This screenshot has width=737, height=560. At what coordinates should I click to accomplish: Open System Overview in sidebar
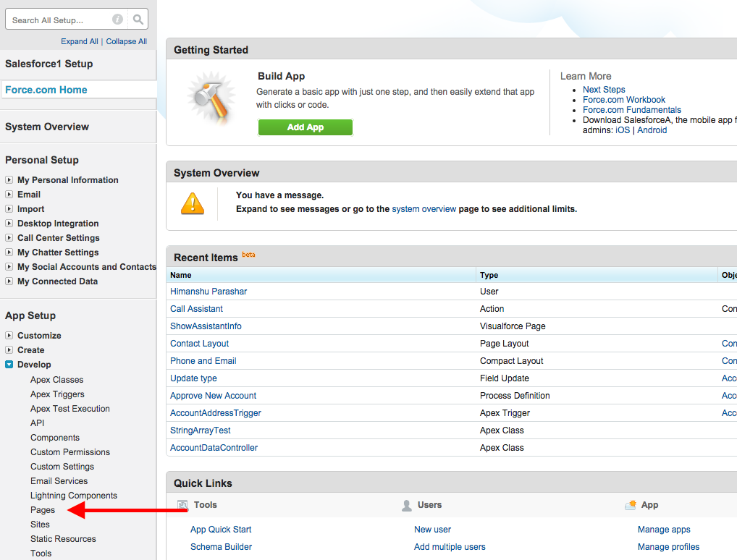click(x=47, y=127)
